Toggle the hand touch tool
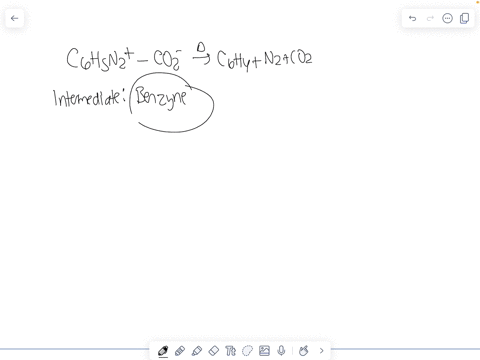Image resolution: width=480 pixels, height=360 pixels. 304,351
